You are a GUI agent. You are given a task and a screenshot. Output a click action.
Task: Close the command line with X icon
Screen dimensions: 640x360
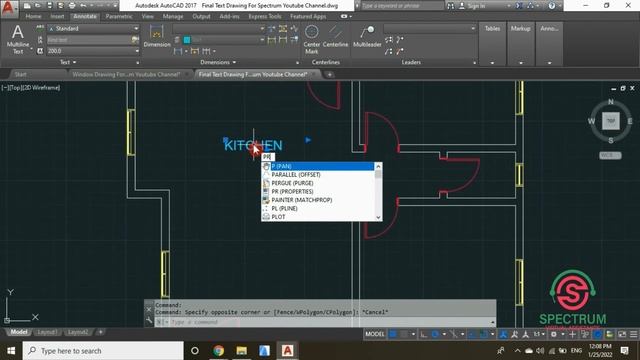(149, 310)
